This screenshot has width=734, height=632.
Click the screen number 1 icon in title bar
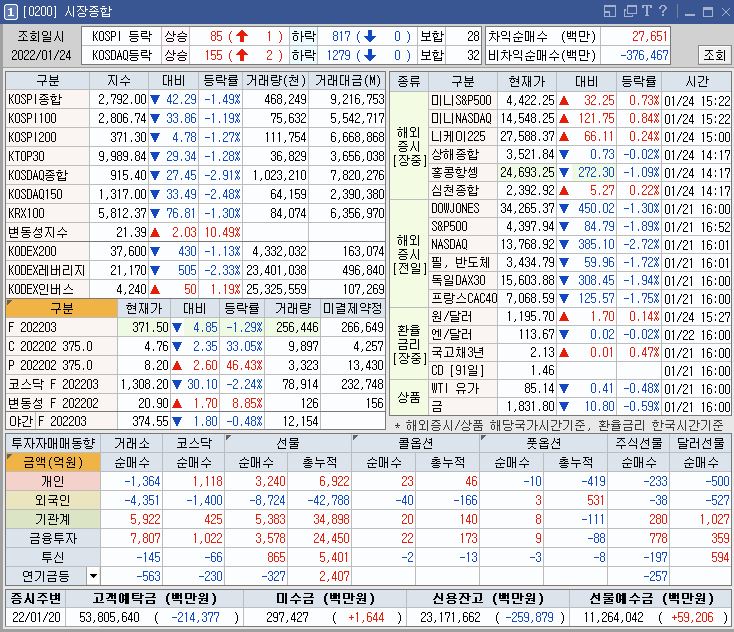(11, 11)
